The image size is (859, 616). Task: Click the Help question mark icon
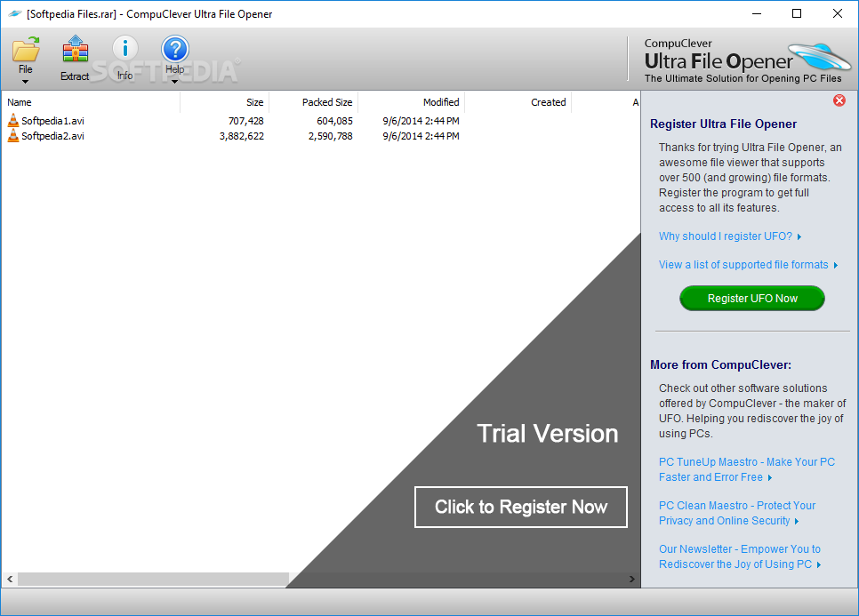[x=175, y=49]
